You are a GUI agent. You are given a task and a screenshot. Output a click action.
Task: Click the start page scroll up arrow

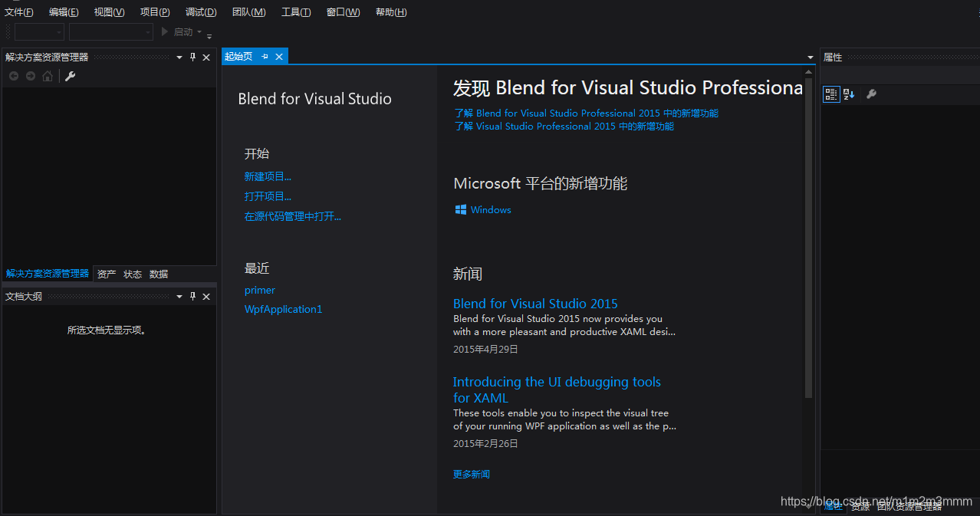(x=808, y=72)
